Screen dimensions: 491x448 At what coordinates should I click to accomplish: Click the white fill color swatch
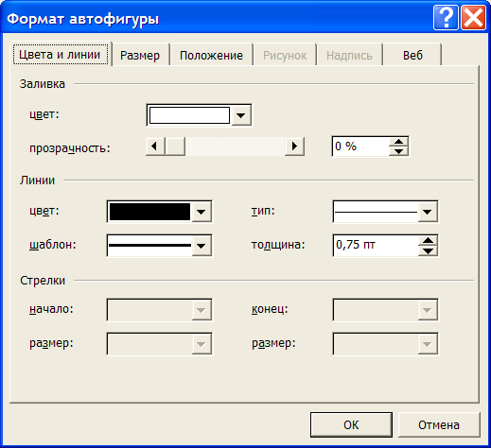[189, 115]
